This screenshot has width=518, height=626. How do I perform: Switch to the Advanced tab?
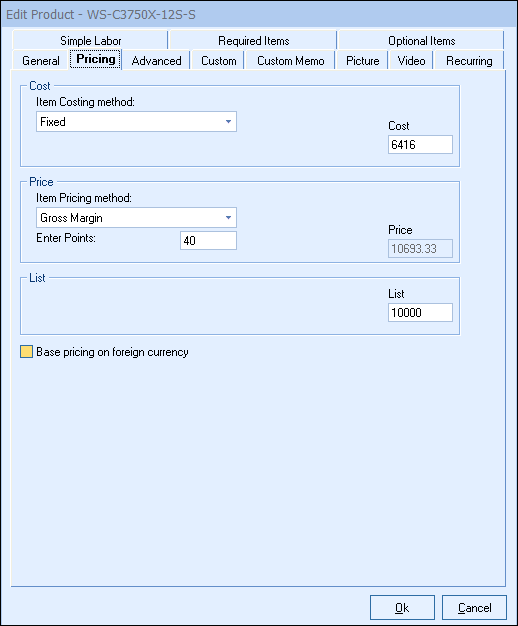click(x=156, y=61)
